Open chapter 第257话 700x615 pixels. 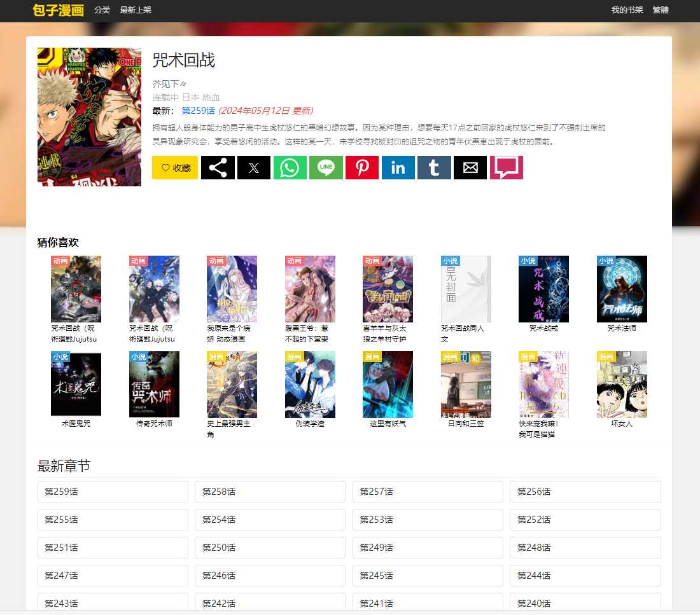pyautogui.click(x=428, y=492)
